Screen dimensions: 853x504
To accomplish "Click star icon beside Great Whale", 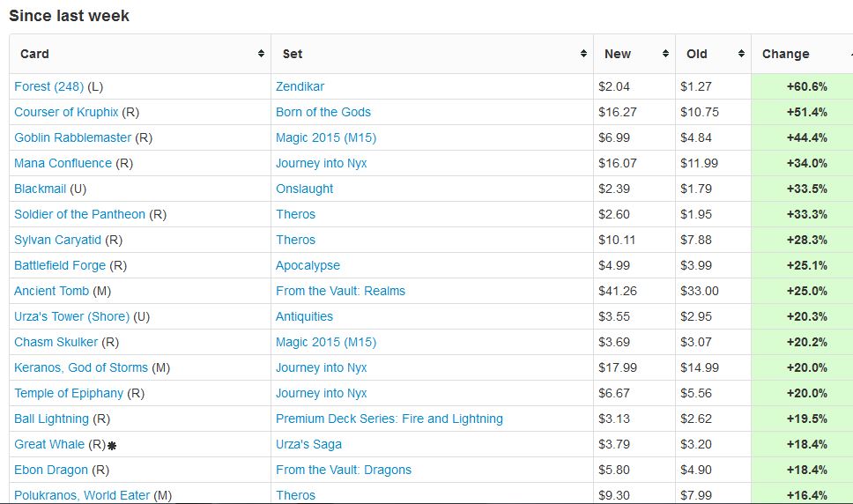I will coord(112,446).
